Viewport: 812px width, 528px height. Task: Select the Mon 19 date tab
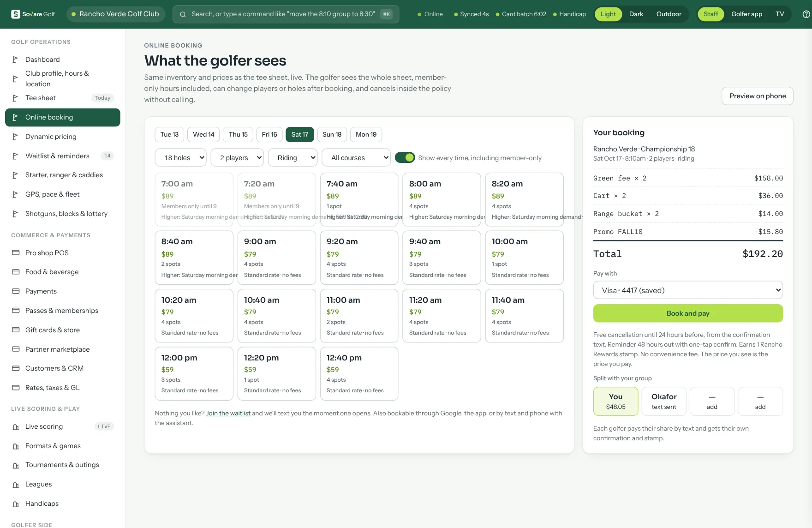[x=366, y=135]
